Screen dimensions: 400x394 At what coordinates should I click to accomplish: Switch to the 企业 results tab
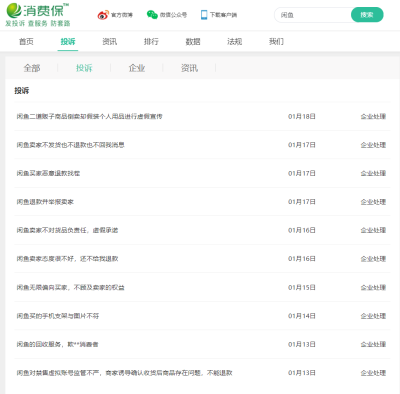tap(137, 68)
